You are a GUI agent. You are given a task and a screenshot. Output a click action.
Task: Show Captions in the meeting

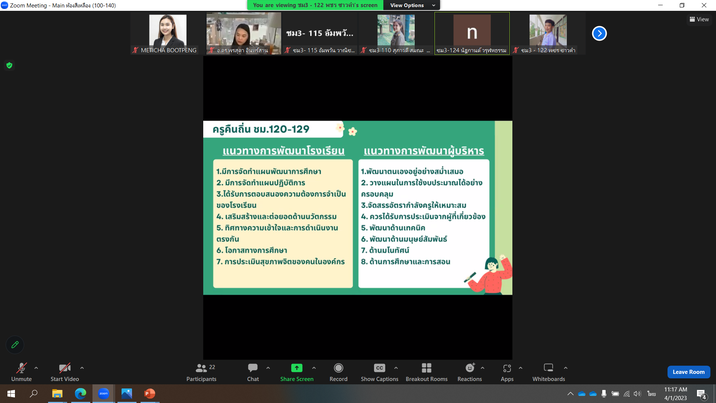(x=379, y=371)
